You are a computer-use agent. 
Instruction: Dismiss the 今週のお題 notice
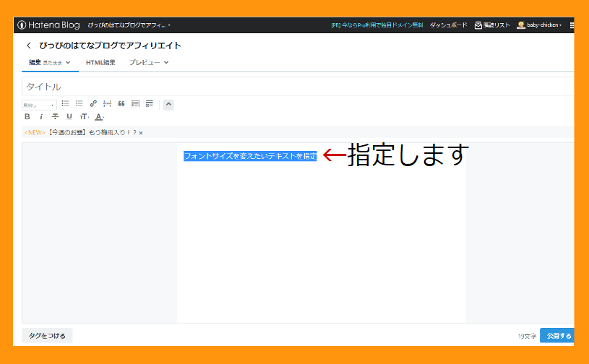point(141,133)
